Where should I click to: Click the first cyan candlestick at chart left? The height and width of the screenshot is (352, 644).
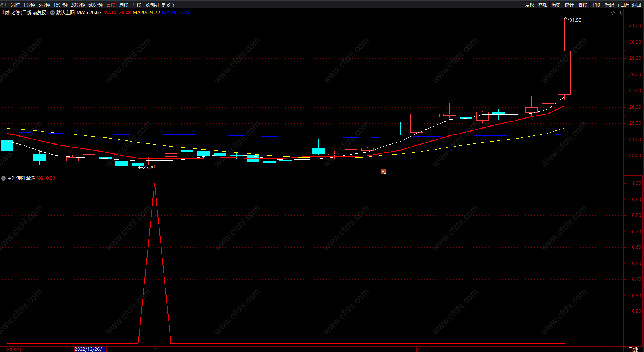pos(7,145)
